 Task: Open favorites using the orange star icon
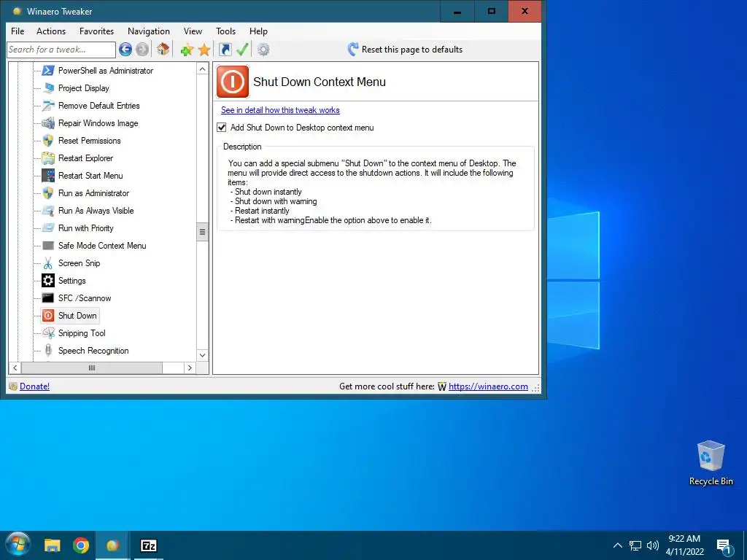click(x=204, y=50)
